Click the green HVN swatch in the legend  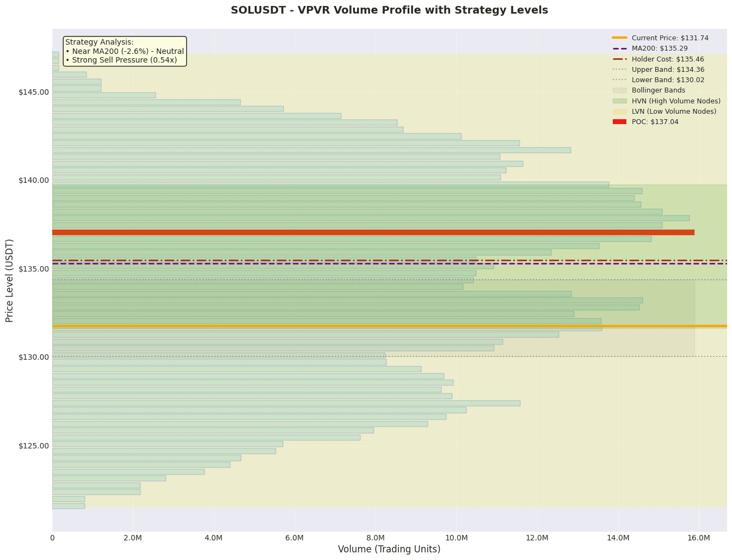[620, 101]
